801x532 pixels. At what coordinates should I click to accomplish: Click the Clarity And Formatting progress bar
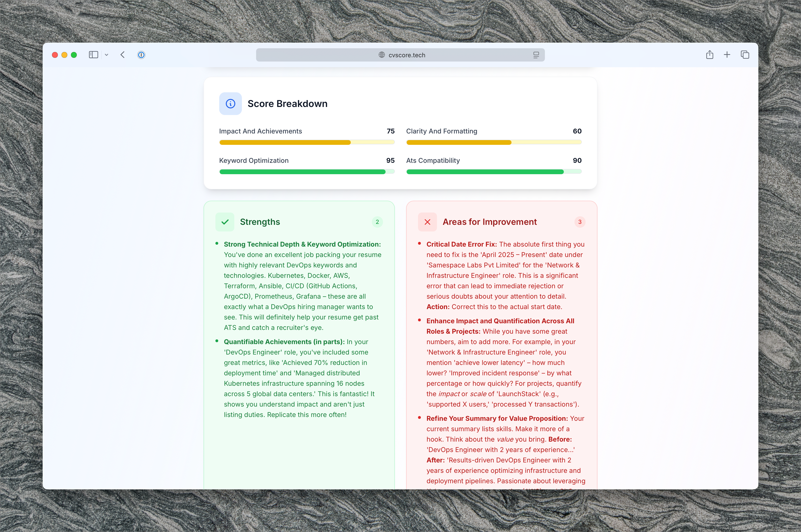click(494, 142)
